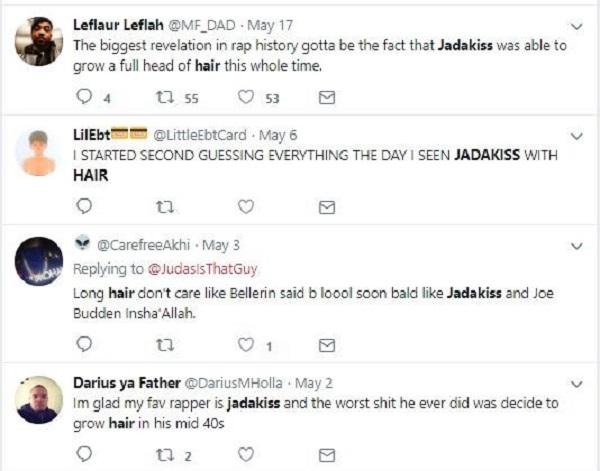This screenshot has height=471, width=600.
Task: Open the @CarefreeAkhi avatar image
Action: 40,261
